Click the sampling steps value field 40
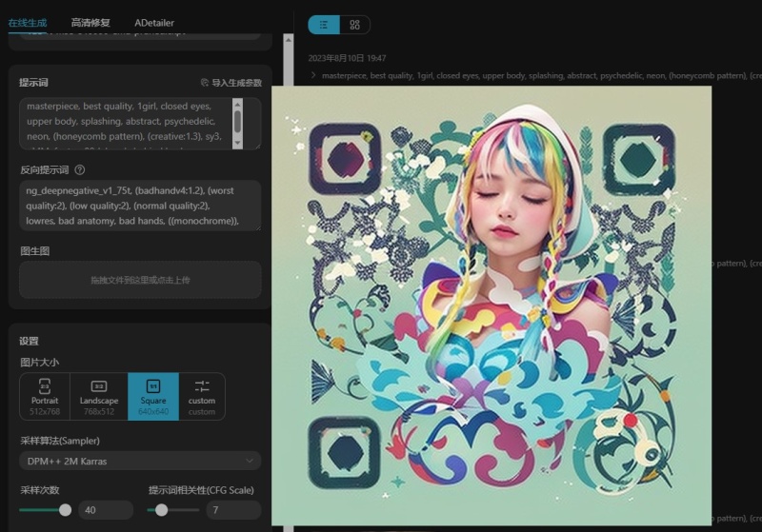The width and height of the screenshot is (762, 532). (x=106, y=510)
